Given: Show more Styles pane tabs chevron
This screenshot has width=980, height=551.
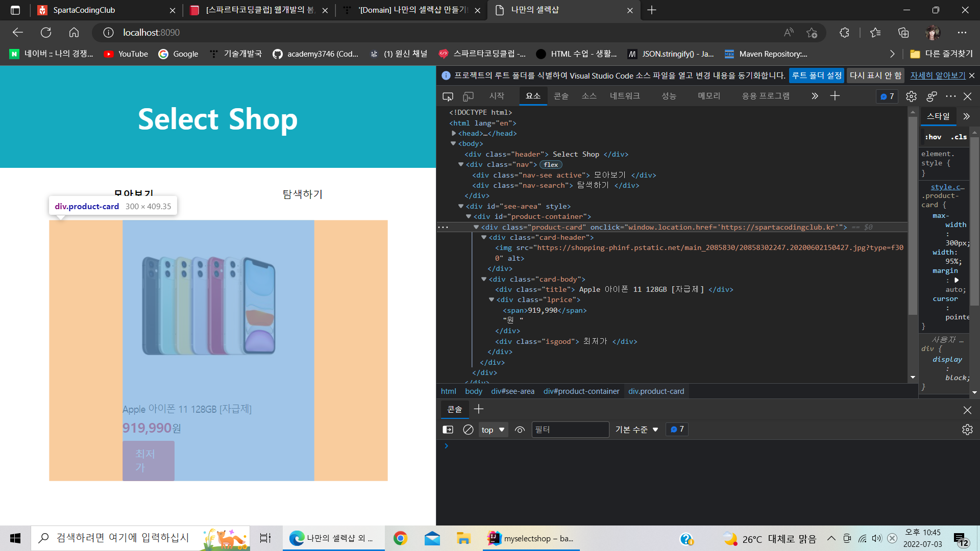Looking at the screenshot, I should [966, 116].
